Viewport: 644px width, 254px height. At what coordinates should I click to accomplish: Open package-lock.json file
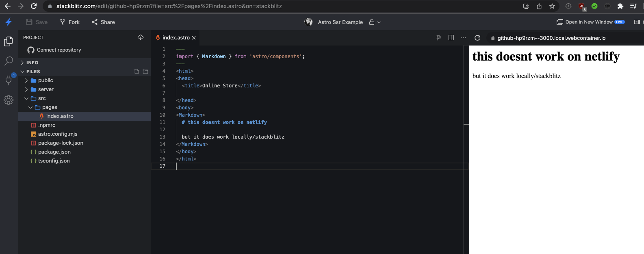tap(85, 143)
